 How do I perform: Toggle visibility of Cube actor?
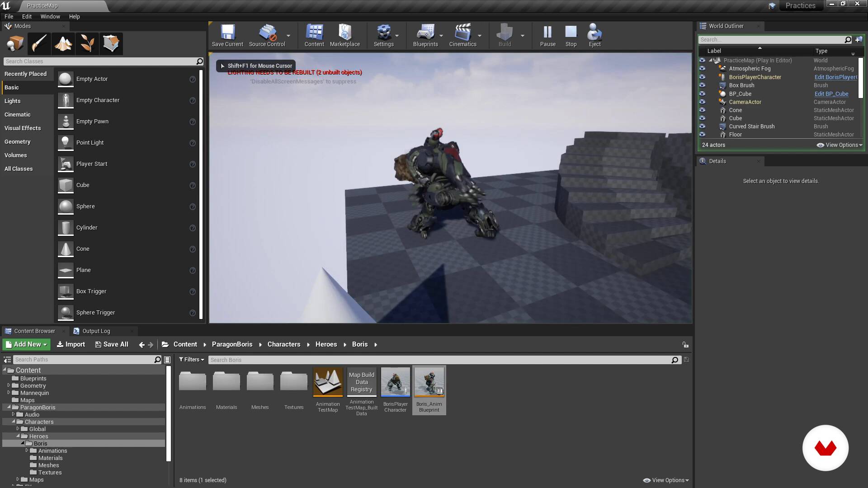(702, 118)
